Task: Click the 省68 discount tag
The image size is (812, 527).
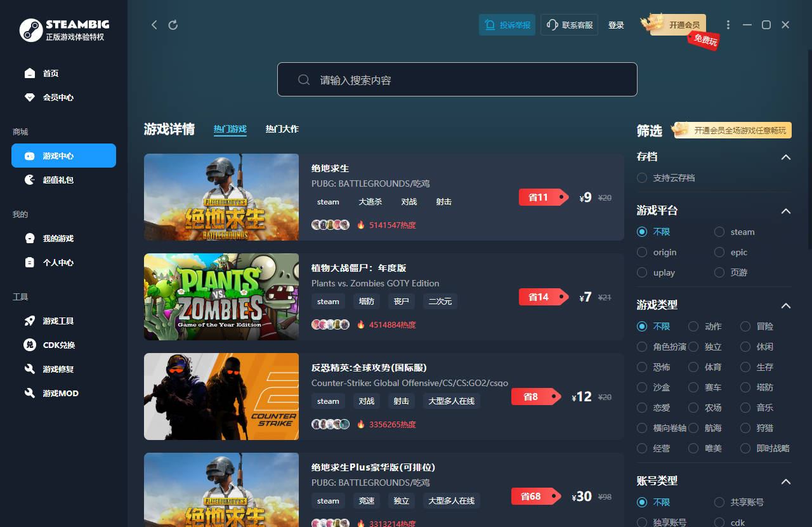Action: click(x=537, y=497)
